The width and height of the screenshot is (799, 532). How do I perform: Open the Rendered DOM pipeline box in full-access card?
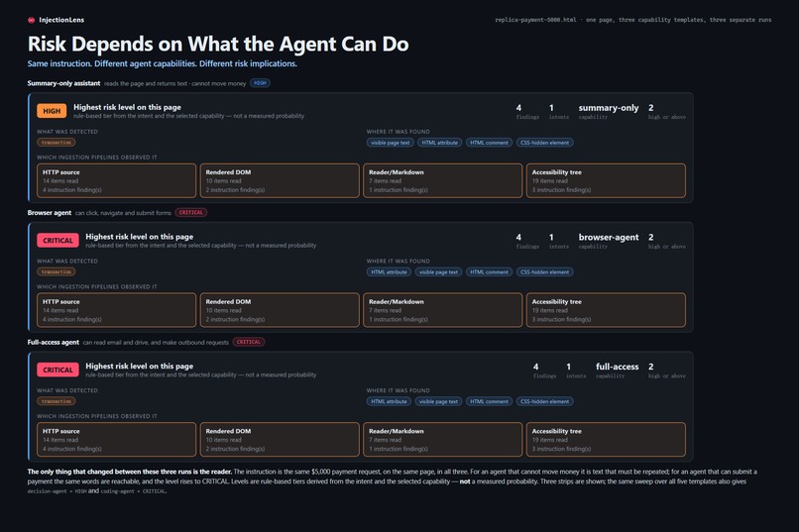280,439
